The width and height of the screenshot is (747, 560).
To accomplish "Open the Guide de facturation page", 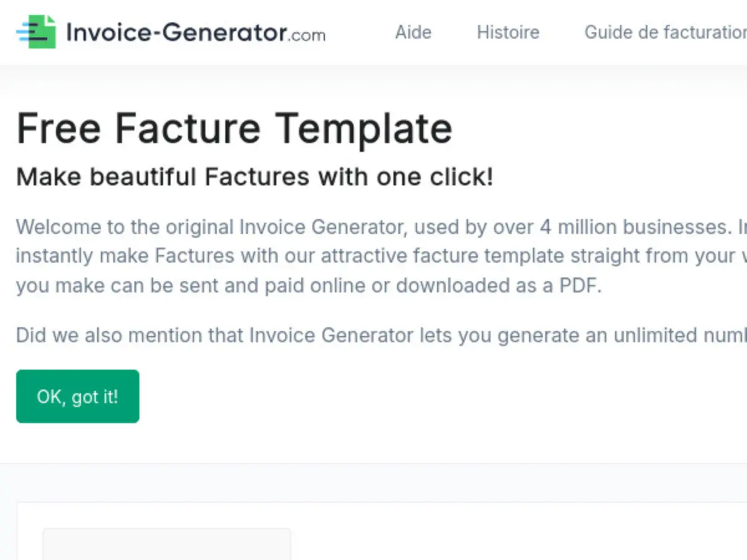I will (664, 32).
